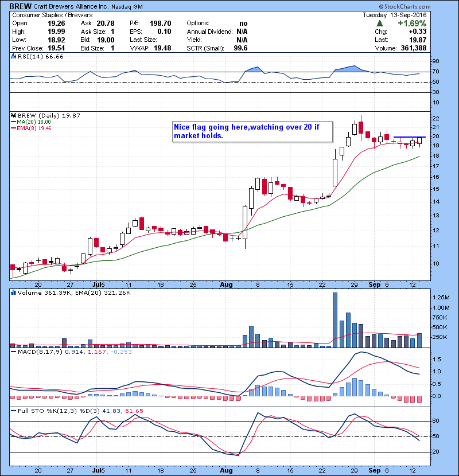This screenshot has height=476, width=459.
Task: Click the EPS value 0.10
Action: pyautogui.click(x=164, y=32)
